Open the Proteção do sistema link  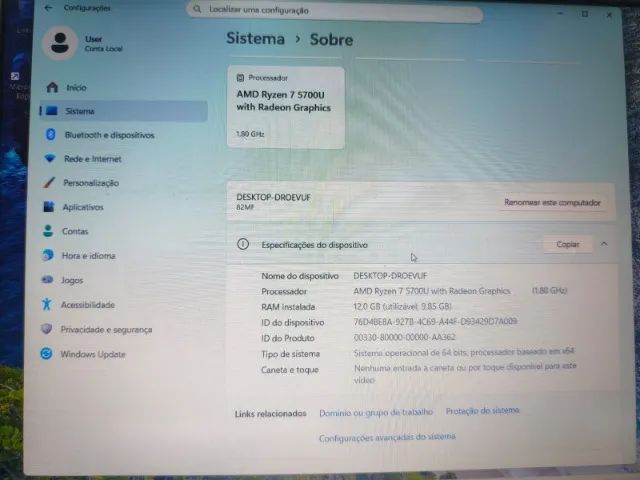(x=482, y=410)
